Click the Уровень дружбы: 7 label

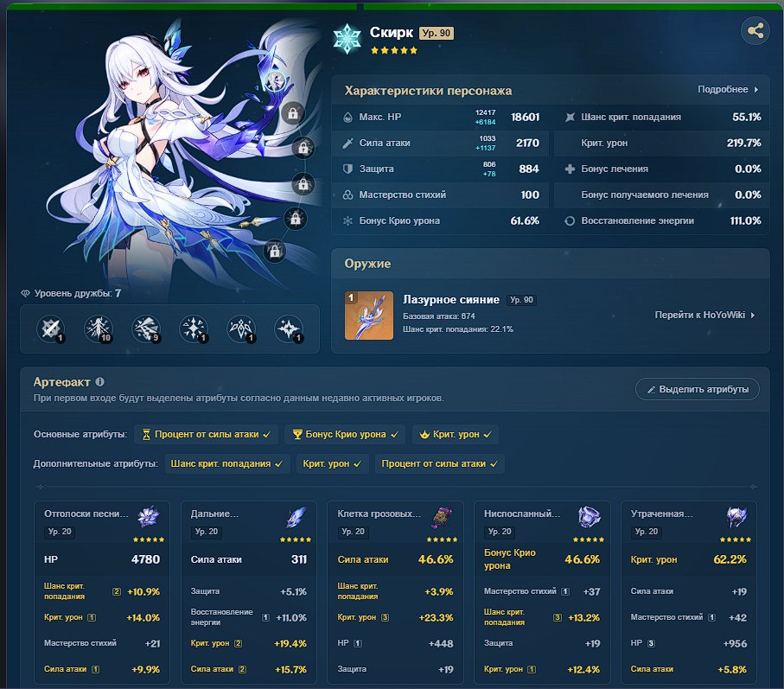pyautogui.click(x=71, y=294)
